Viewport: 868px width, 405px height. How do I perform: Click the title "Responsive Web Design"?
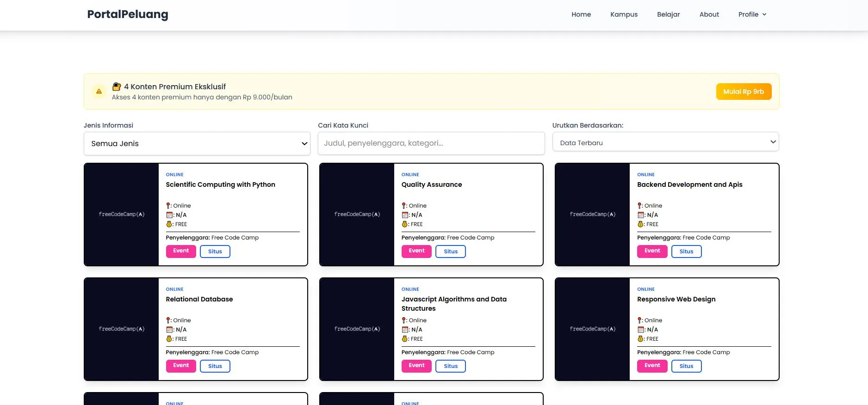[x=676, y=299]
